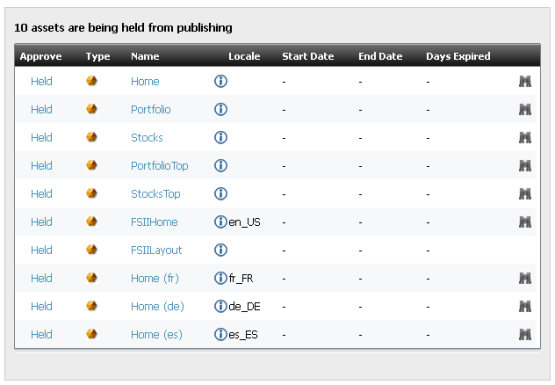Image resolution: width=555 pixels, height=385 pixels.
Task: Click the Held link for Portfolio
Action: (x=41, y=109)
